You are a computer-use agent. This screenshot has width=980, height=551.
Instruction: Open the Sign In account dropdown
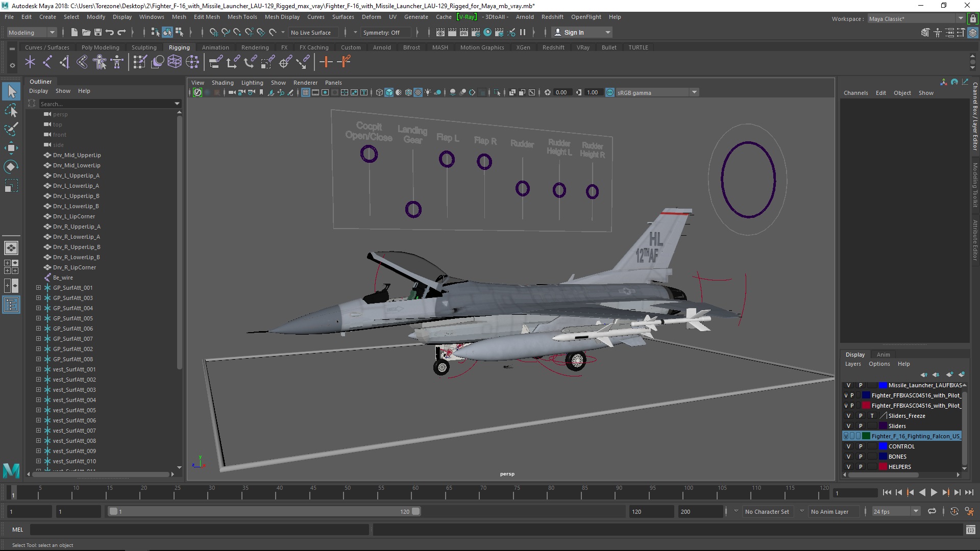(x=582, y=32)
